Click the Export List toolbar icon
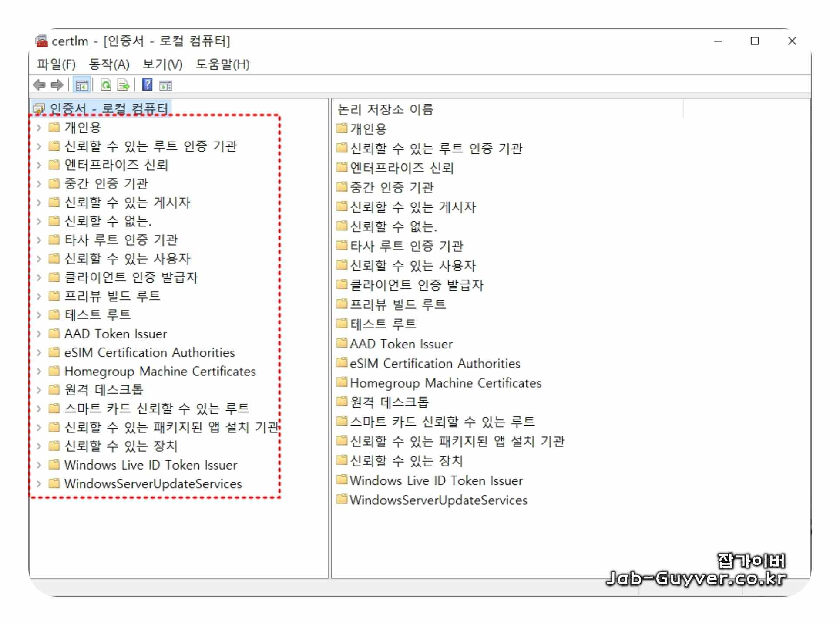The image size is (840, 625). [124, 85]
